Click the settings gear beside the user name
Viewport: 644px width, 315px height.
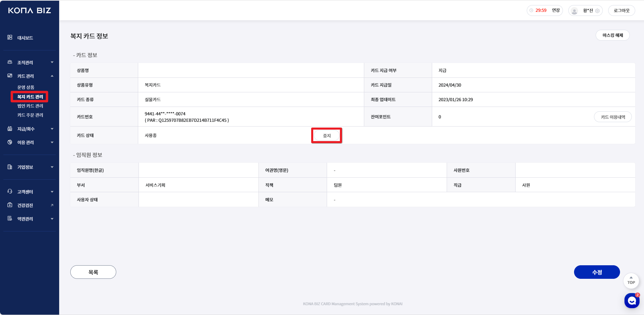coord(597,11)
